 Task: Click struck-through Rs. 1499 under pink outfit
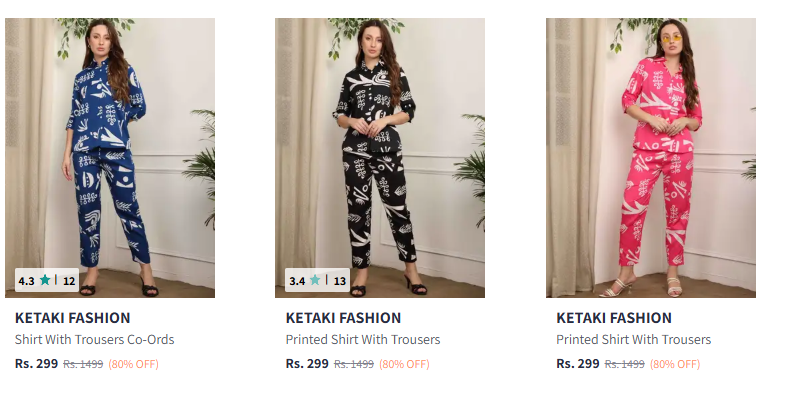[x=624, y=365]
